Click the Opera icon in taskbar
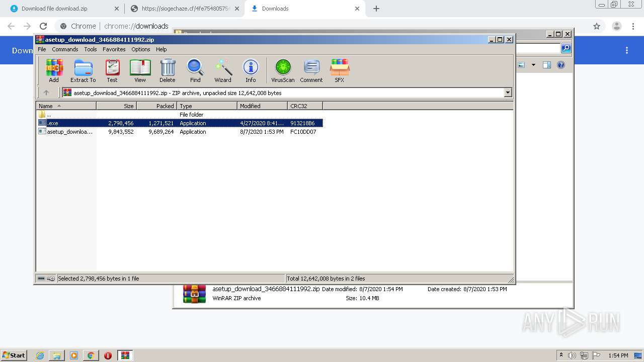This screenshot has width=644, height=362. pos(108,355)
